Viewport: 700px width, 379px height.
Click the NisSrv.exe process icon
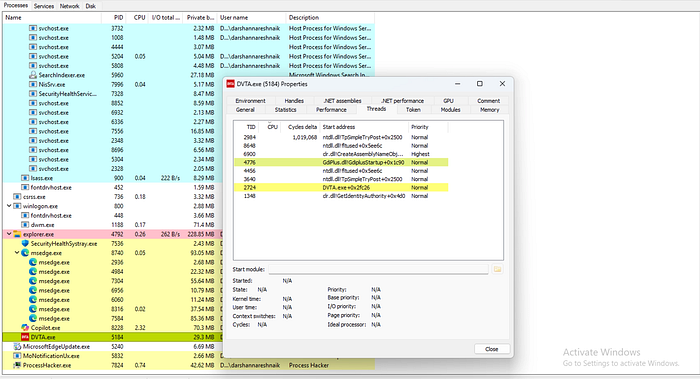pos(33,84)
